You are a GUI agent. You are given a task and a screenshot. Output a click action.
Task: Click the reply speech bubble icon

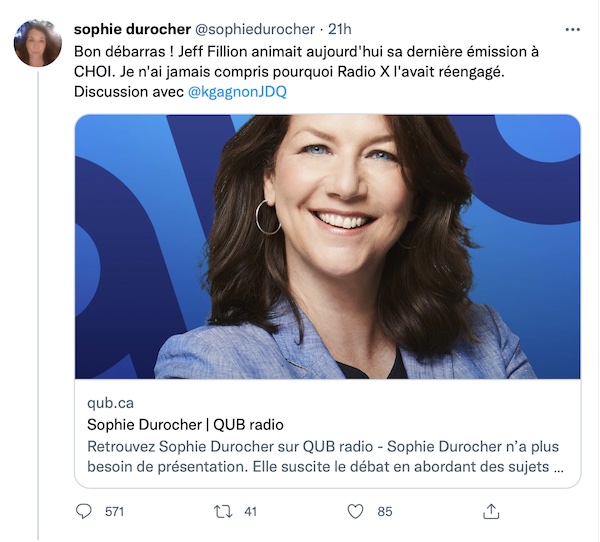(83, 511)
